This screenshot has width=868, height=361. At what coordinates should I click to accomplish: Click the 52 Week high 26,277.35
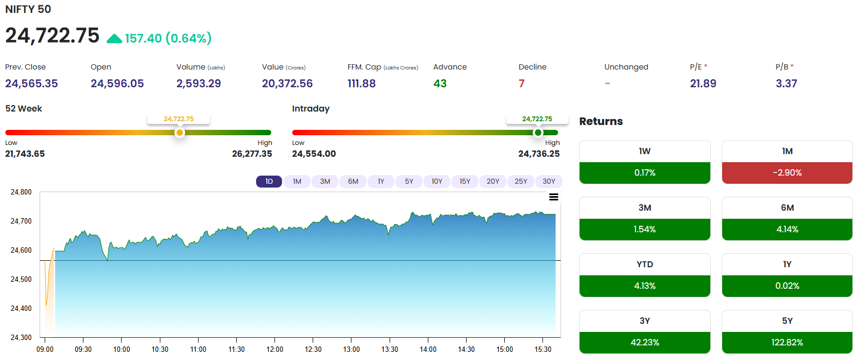point(252,154)
